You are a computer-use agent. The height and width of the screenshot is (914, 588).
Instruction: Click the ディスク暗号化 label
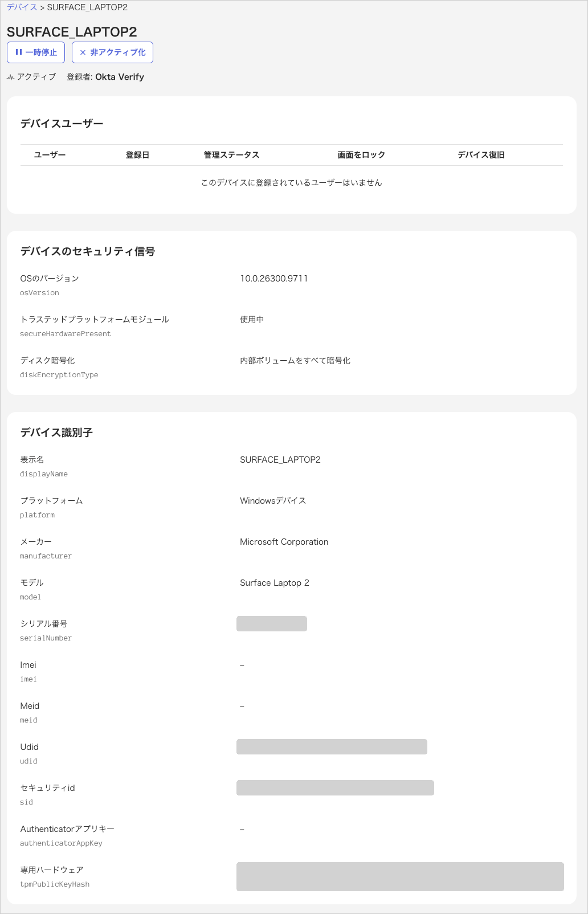point(48,361)
